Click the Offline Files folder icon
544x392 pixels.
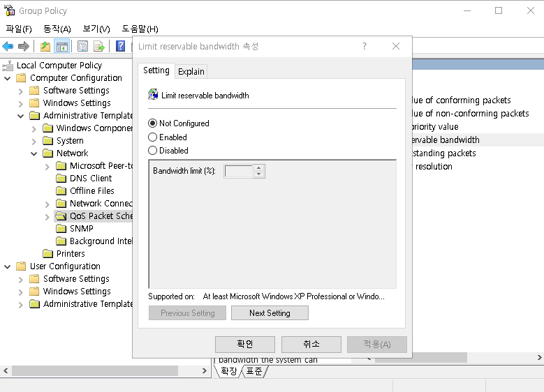click(x=61, y=190)
